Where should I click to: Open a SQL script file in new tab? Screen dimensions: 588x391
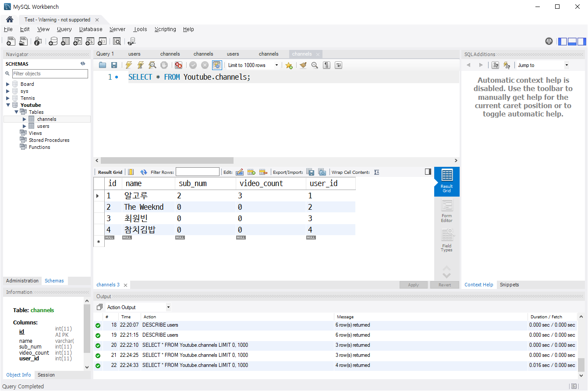click(23, 41)
